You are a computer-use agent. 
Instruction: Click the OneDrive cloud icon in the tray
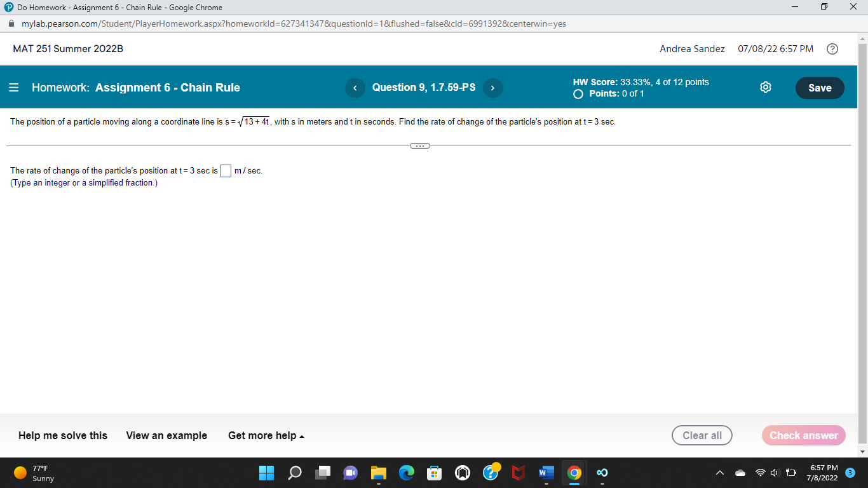(739, 473)
